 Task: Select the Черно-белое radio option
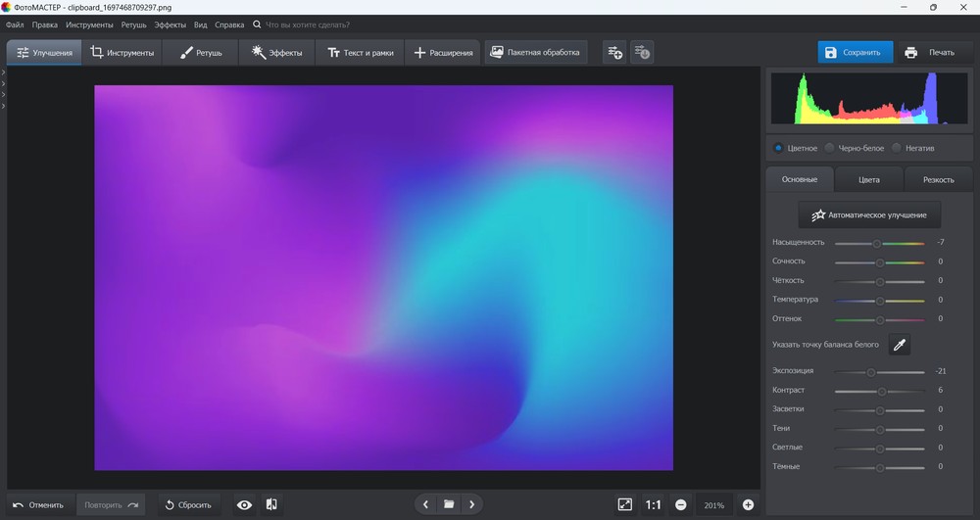point(830,148)
